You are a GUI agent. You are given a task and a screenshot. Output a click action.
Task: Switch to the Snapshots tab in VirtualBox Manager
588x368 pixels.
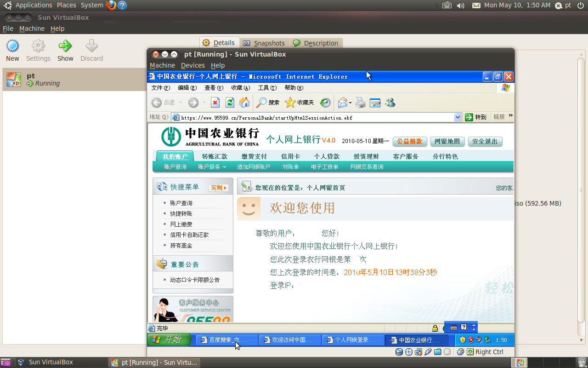click(x=264, y=43)
